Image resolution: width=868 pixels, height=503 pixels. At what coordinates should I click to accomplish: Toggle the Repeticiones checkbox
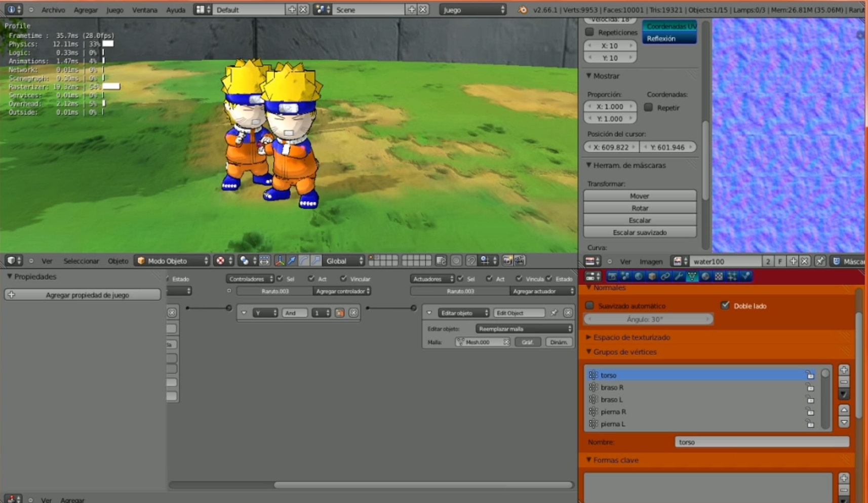[x=589, y=32]
